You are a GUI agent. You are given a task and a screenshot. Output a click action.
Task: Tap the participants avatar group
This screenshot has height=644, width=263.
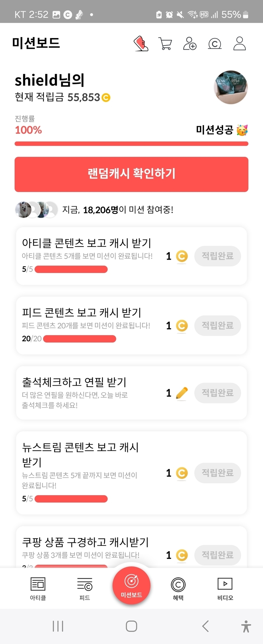click(x=36, y=209)
